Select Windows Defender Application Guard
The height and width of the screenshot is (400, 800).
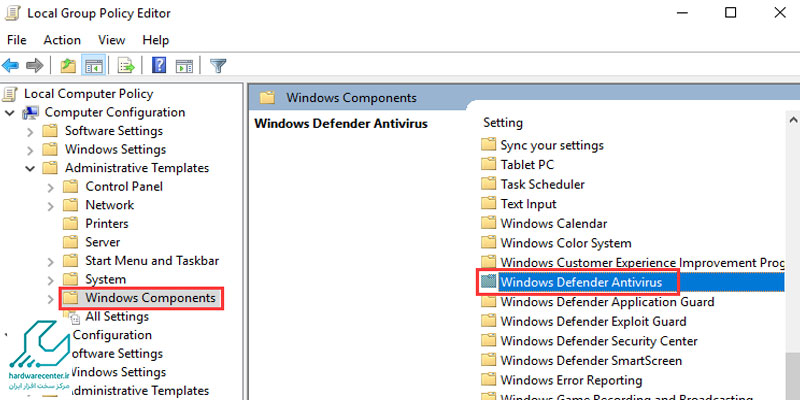(x=607, y=302)
